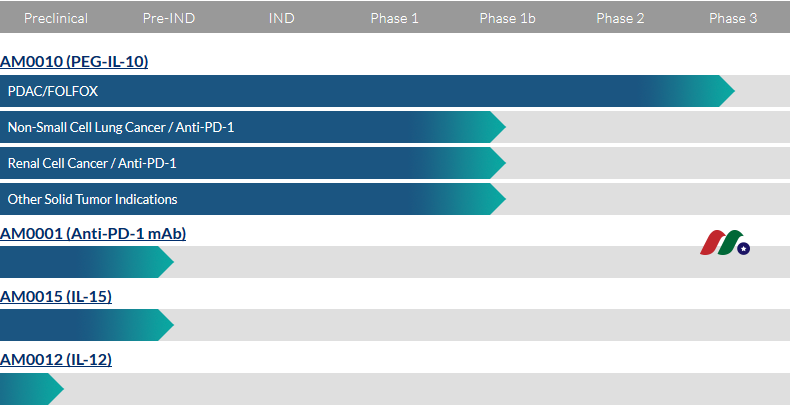Select the Phase 1 header
790x405 pixels.
pyautogui.click(x=395, y=18)
